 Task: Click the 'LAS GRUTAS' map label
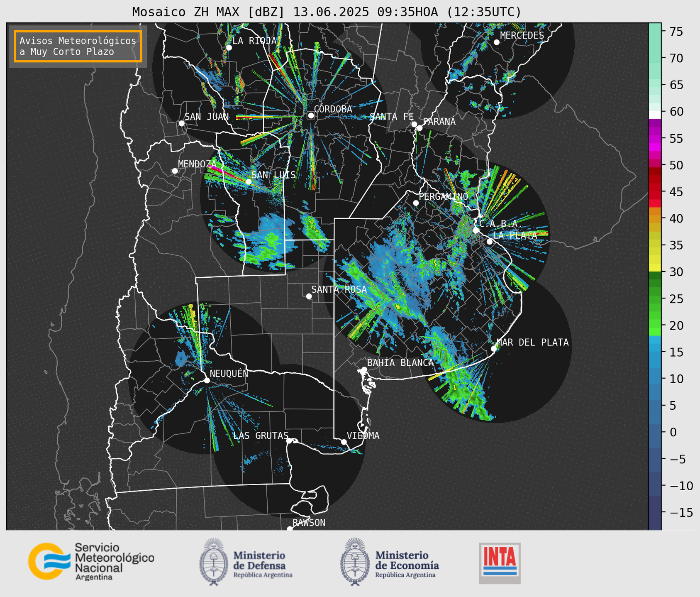(x=261, y=436)
